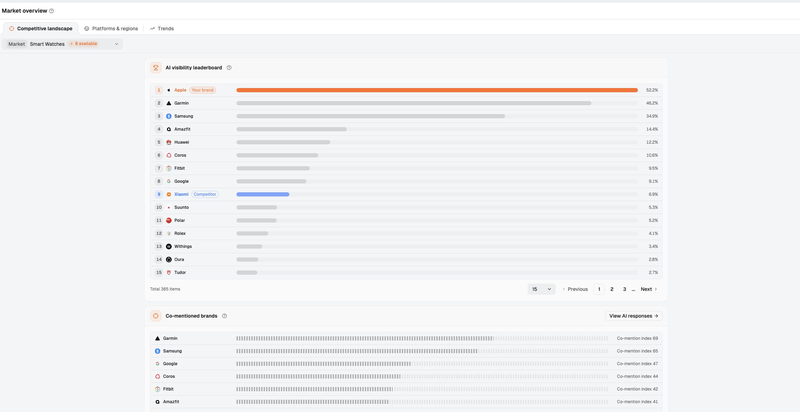Click the Suunto brand name
Image resolution: width=800 pixels, height=412 pixels.
pyautogui.click(x=181, y=208)
